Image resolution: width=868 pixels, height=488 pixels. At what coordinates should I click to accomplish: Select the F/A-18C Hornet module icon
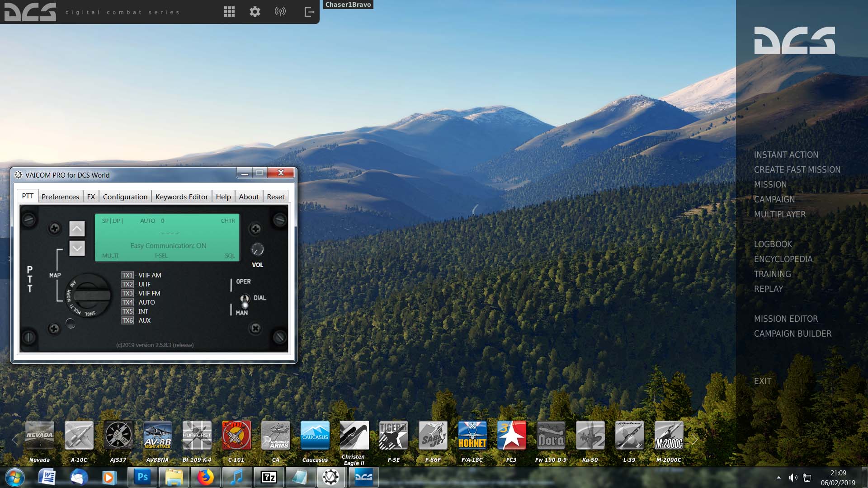472,435
